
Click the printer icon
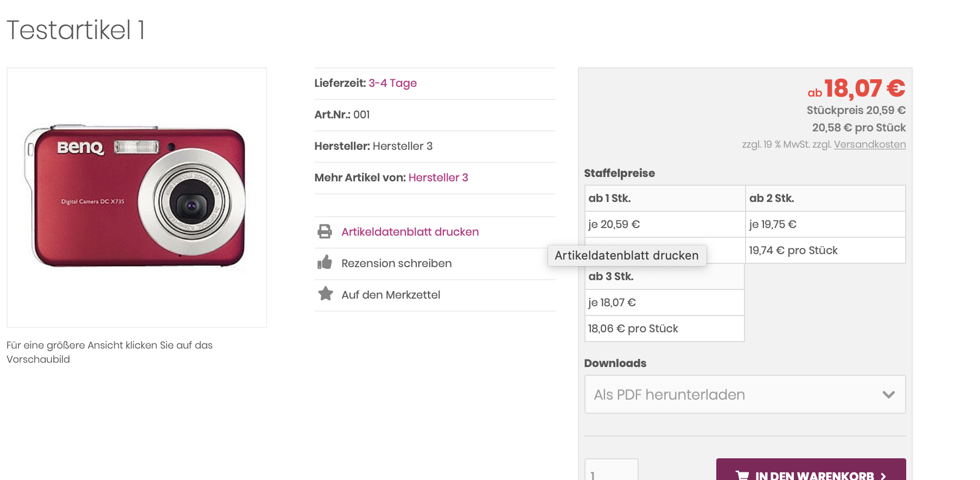click(x=324, y=232)
